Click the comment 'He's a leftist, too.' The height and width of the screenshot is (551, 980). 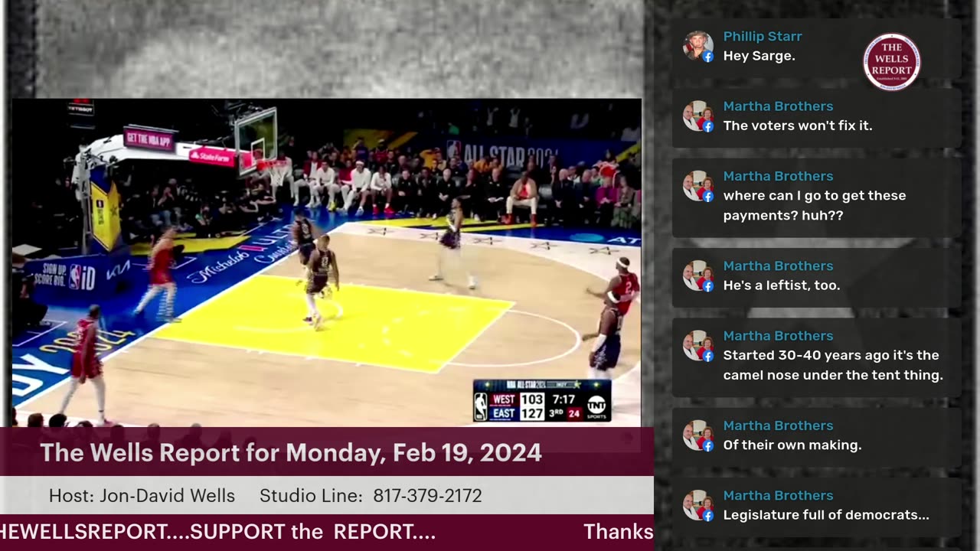pos(782,285)
